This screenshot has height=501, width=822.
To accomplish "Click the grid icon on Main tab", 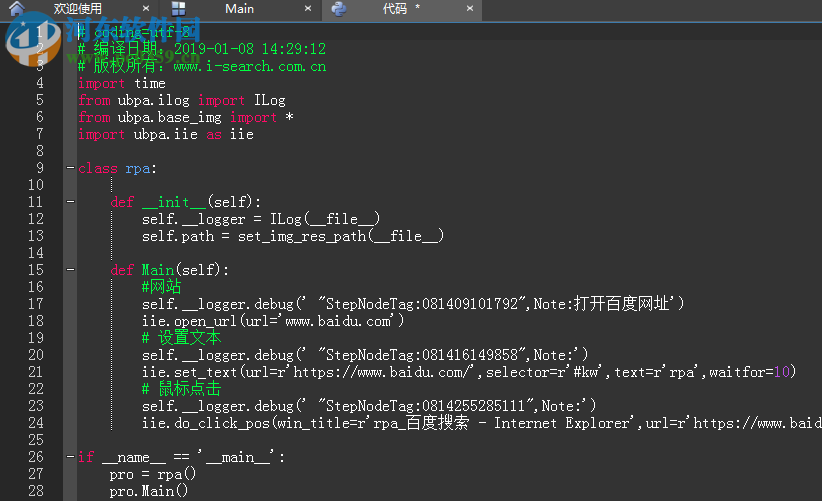I will pos(179,8).
